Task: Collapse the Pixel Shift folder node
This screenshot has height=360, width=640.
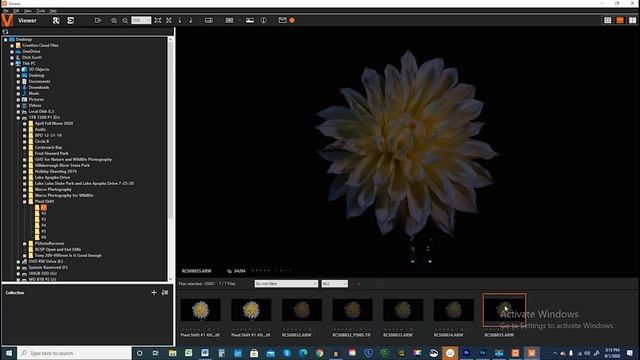Action: (x=24, y=202)
